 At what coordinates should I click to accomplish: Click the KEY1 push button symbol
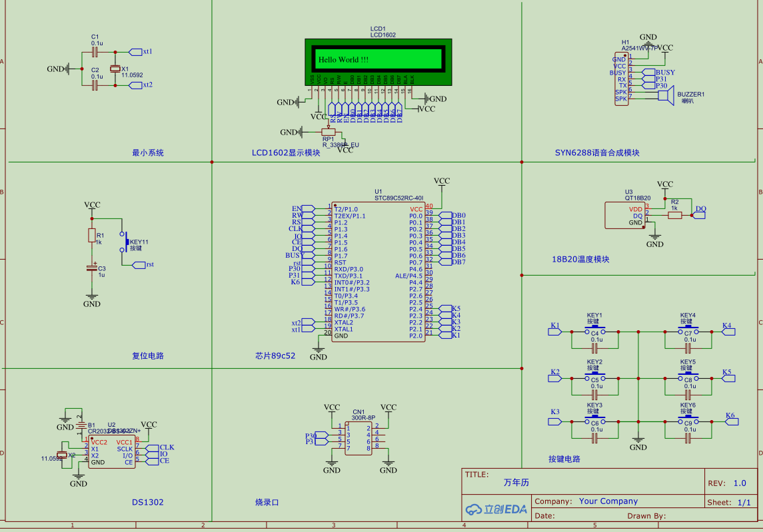point(594,330)
